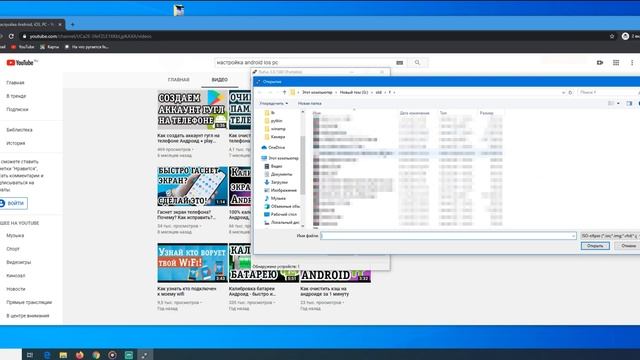Select Видео in the navigation tree
The width and height of the screenshot is (640, 360).
[273, 166]
